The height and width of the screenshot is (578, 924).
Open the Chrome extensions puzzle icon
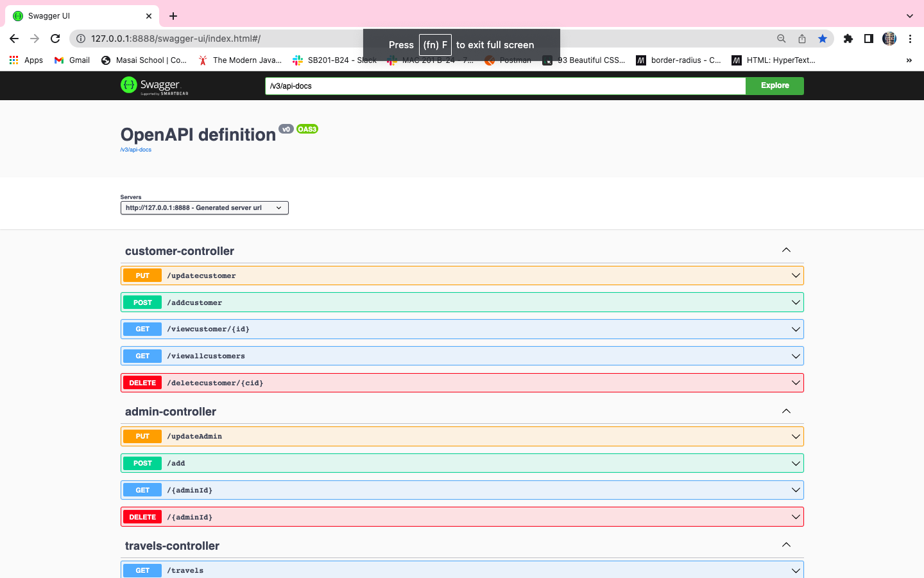tap(848, 39)
